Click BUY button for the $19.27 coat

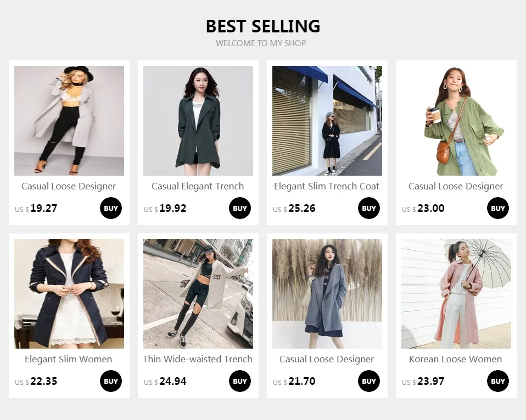pyautogui.click(x=111, y=208)
